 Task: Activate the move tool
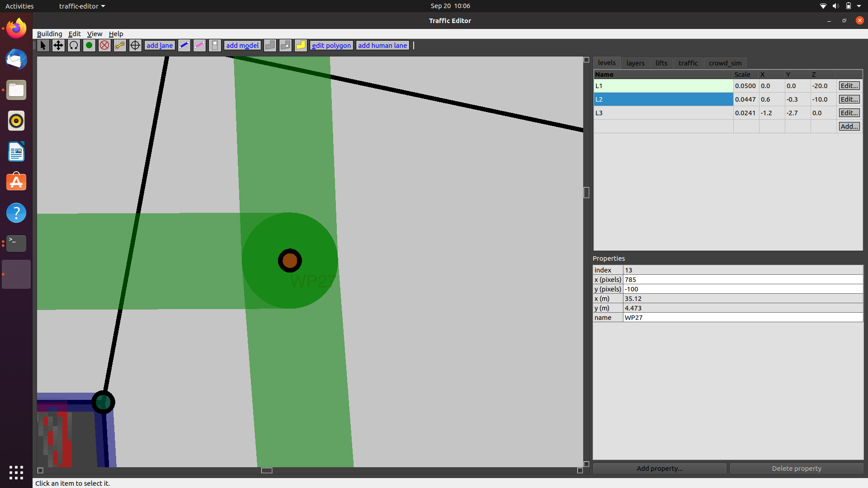[x=58, y=45]
